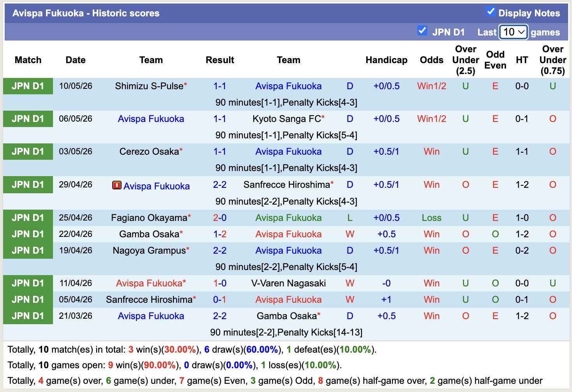Open the 2-2 result of Nagoya Grampus match
The image size is (572, 392).
220,251
